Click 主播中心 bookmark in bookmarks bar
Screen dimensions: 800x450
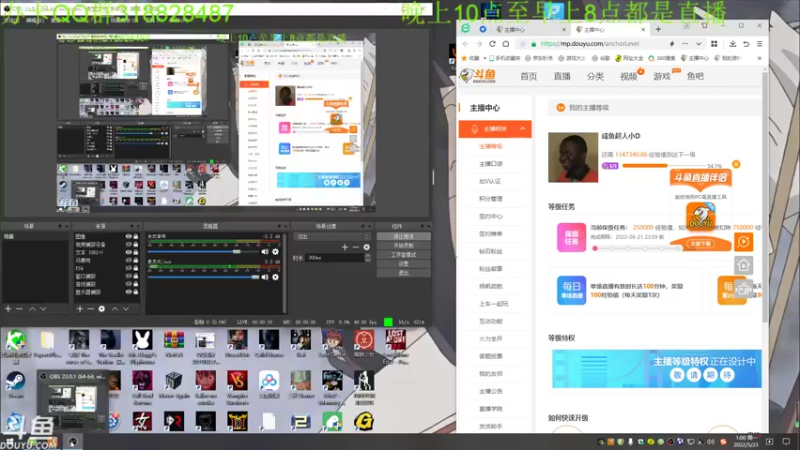pyautogui.click(x=694, y=58)
